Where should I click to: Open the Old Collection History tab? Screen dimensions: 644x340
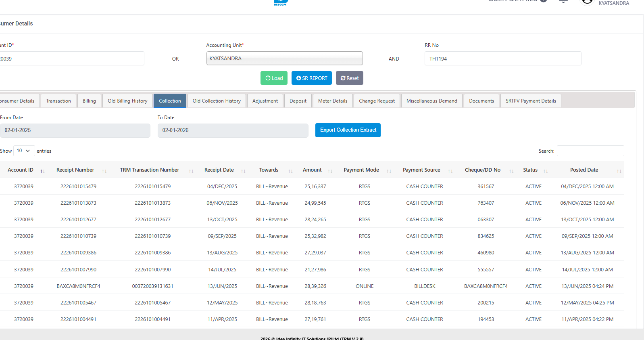tap(217, 101)
